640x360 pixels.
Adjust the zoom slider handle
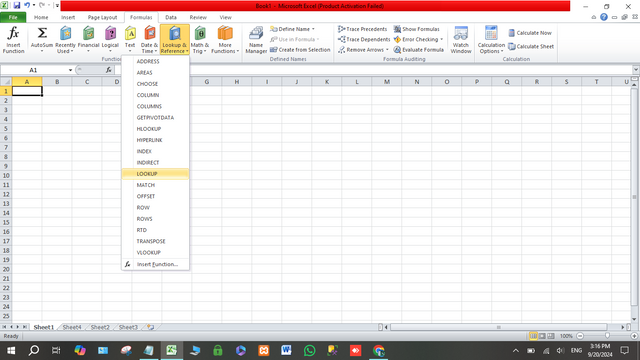coord(607,336)
